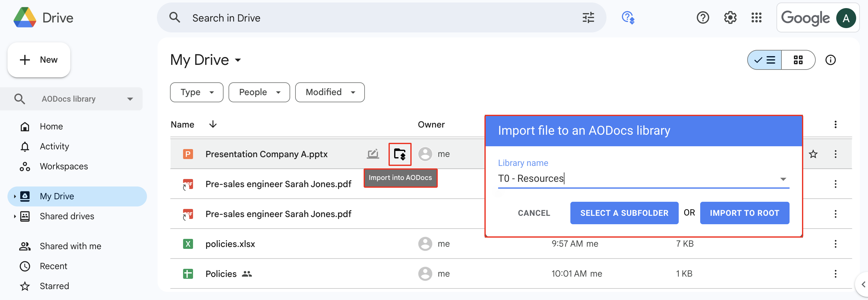Screen dimensions: 868x300
Task: Star the Presentation Company A.pptx file
Action: click(813, 154)
